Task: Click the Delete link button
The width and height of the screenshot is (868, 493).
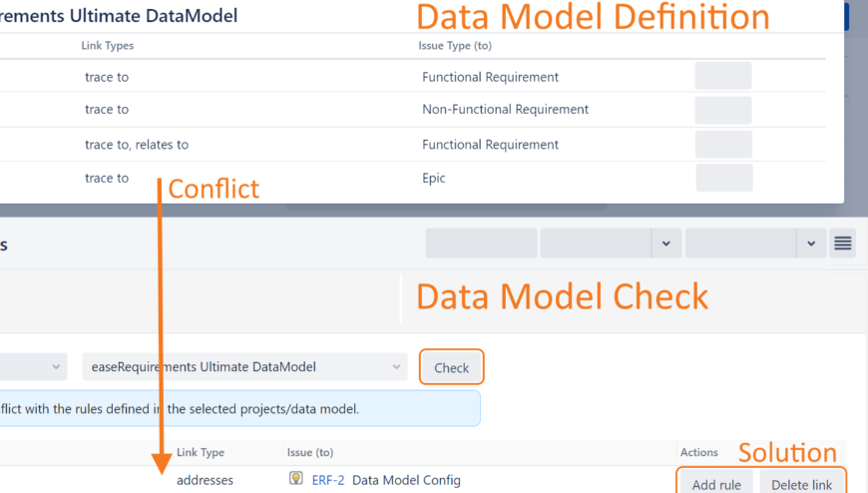Action: [801, 484]
